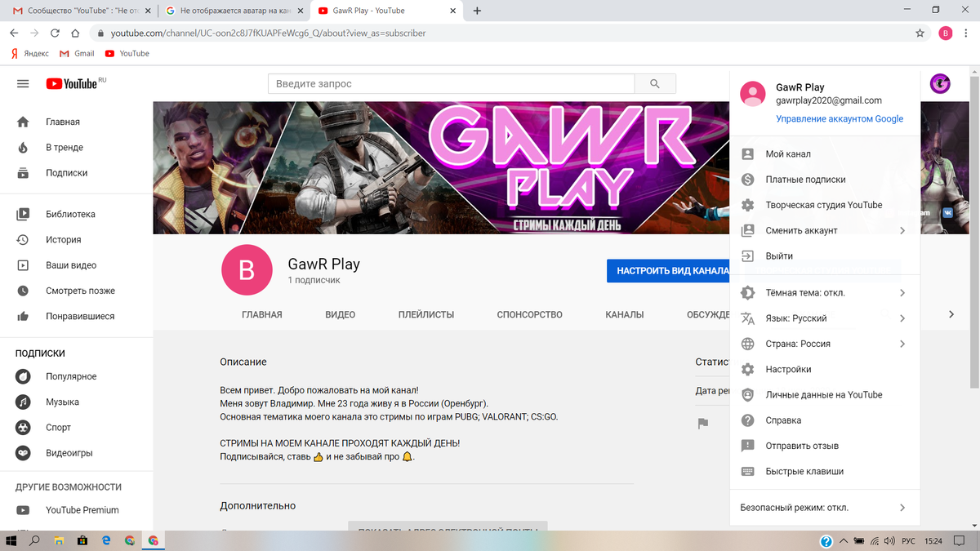Screen dimensions: 980x551
Task: Open the ПЛЕЙЛИСТЫ channel tab
Action: click(x=426, y=314)
